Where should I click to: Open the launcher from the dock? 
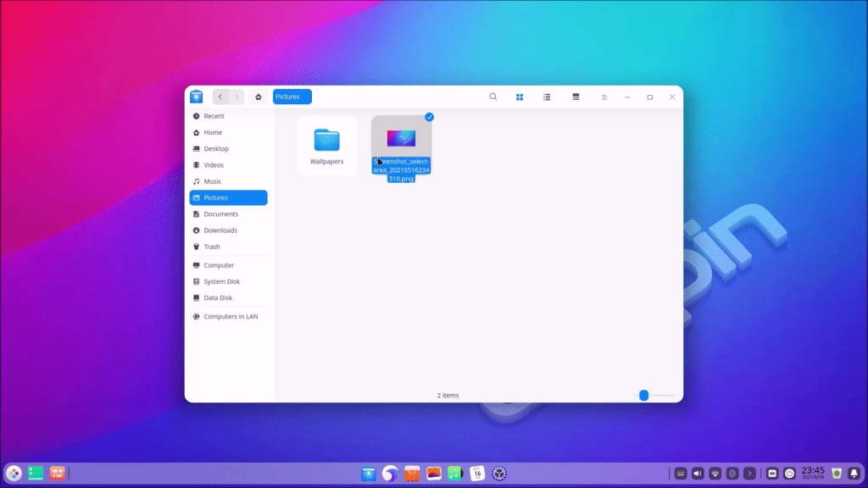(x=14, y=474)
